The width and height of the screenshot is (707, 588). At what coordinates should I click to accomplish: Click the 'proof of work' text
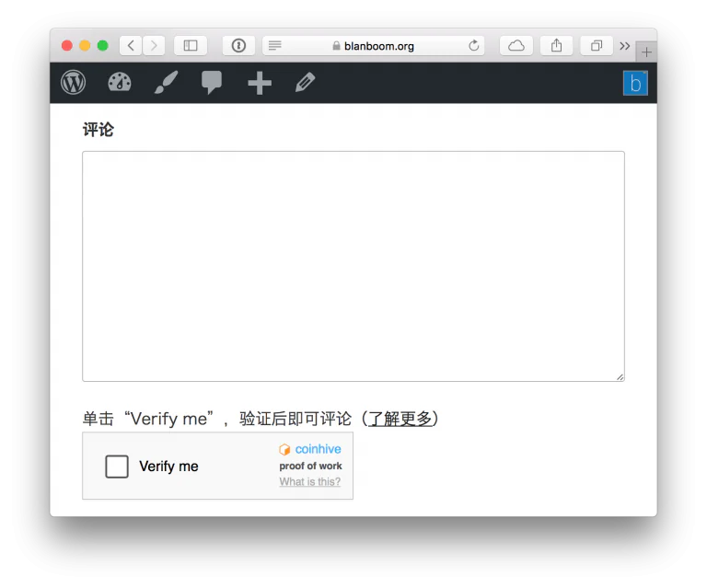[310, 466]
